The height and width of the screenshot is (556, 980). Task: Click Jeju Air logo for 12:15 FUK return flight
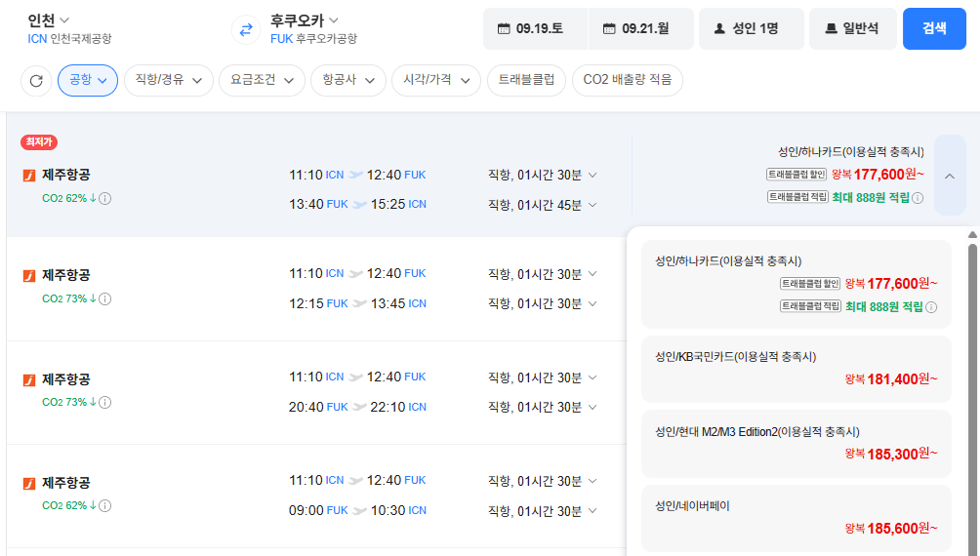click(29, 275)
